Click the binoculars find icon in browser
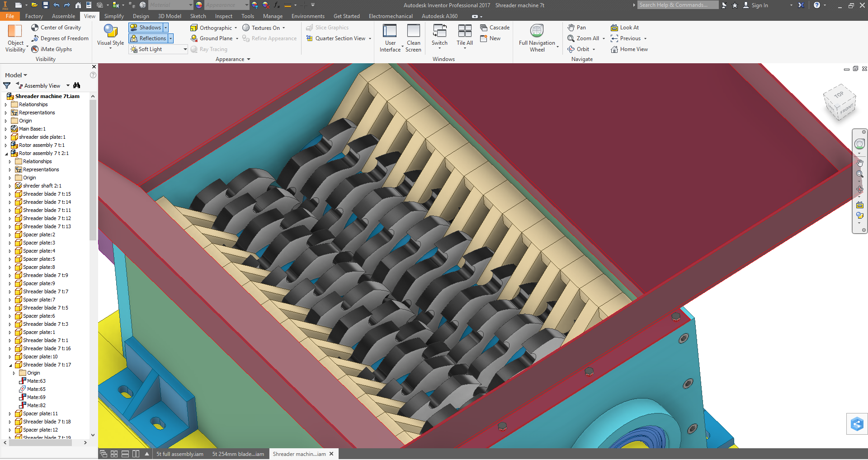The image size is (868, 460). pyautogui.click(x=77, y=85)
